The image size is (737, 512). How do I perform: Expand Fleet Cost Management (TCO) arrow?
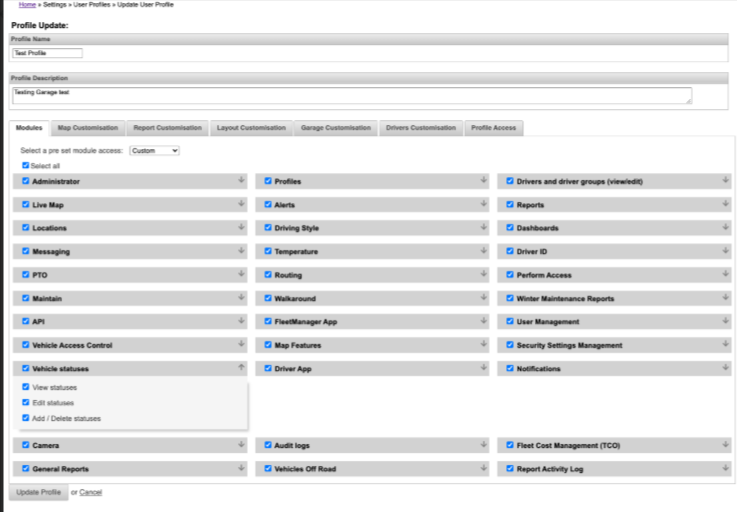[725, 444]
